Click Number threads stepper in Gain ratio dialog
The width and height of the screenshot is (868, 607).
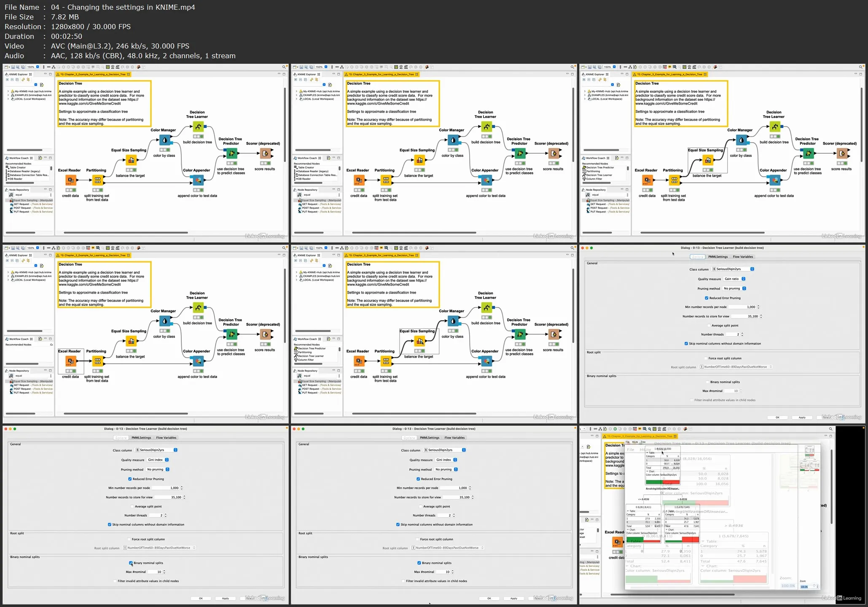coord(742,335)
